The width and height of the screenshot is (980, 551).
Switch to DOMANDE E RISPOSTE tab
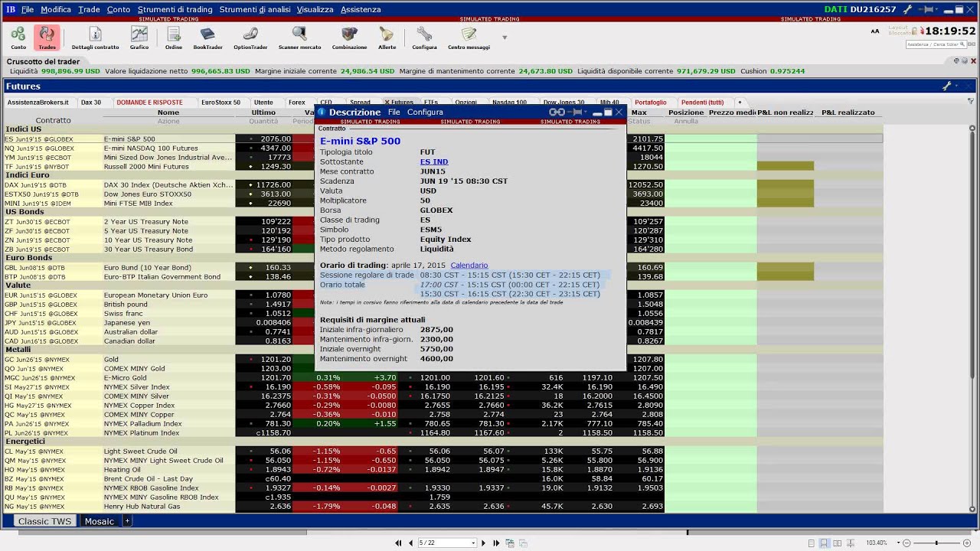pos(149,102)
